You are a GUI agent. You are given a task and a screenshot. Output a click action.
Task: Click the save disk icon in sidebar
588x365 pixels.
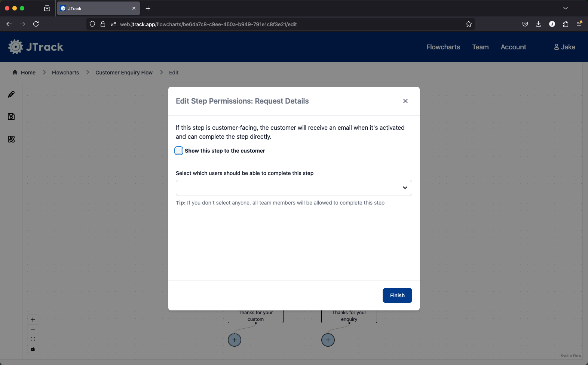click(x=11, y=117)
